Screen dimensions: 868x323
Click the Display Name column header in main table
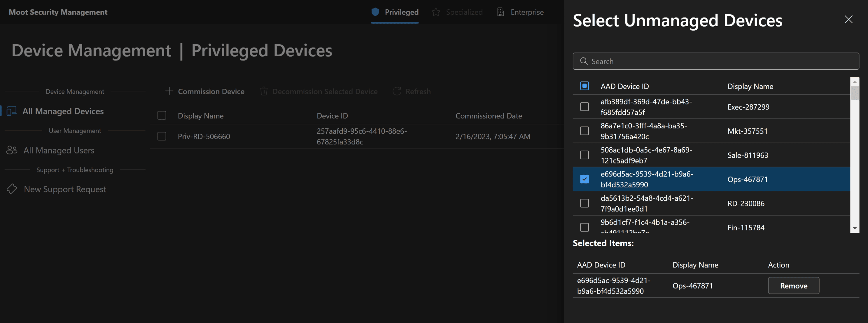(200, 116)
